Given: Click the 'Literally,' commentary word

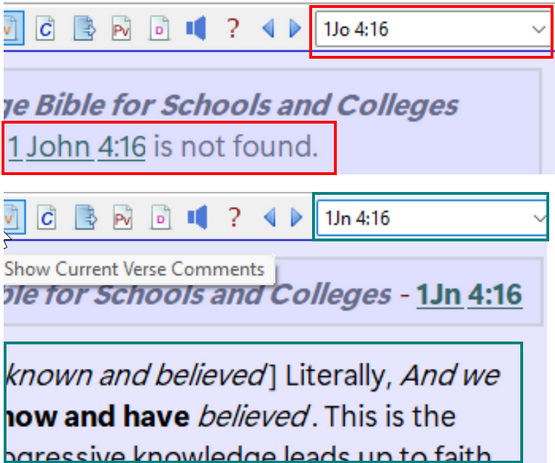Looking at the screenshot, I should click(338, 376).
